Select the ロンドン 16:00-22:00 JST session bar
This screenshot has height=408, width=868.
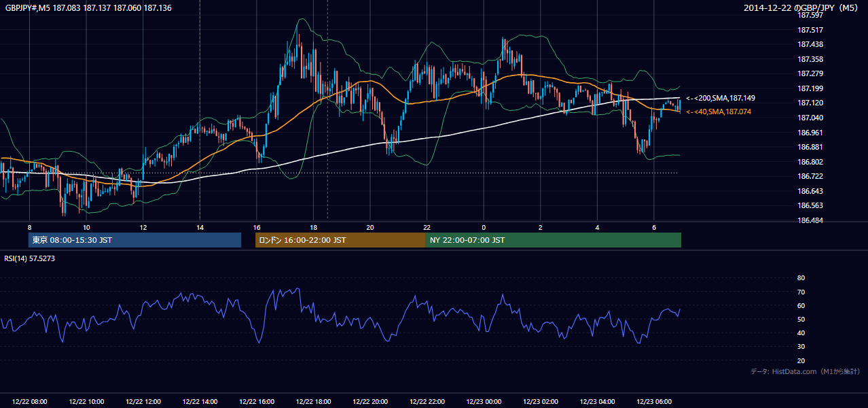(x=340, y=240)
